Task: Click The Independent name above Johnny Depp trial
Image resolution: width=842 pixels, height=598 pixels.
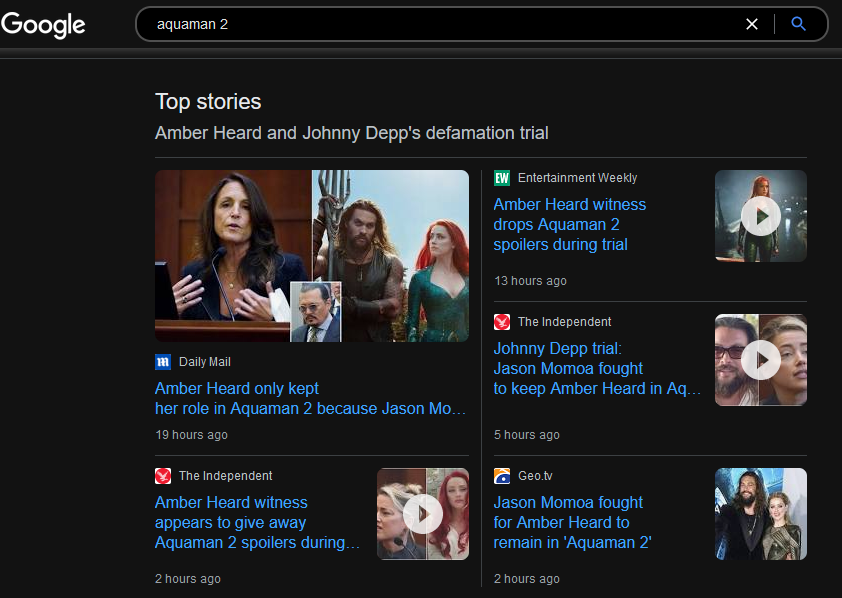Action: pyautogui.click(x=564, y=322)
